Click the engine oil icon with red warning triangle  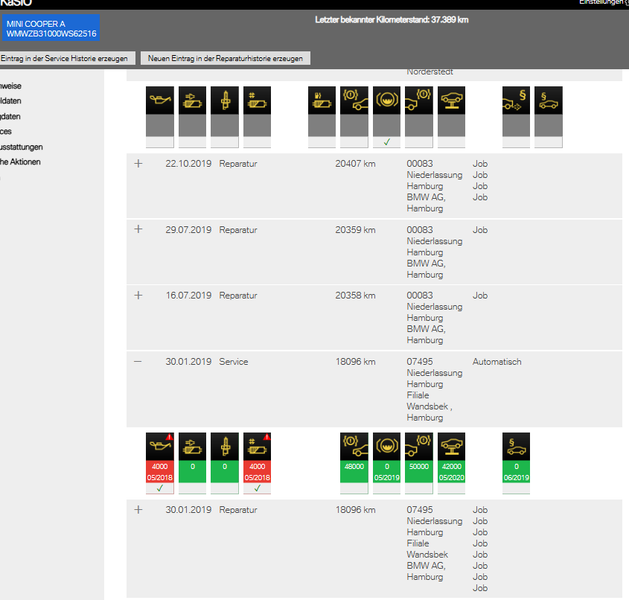point(160,446)
